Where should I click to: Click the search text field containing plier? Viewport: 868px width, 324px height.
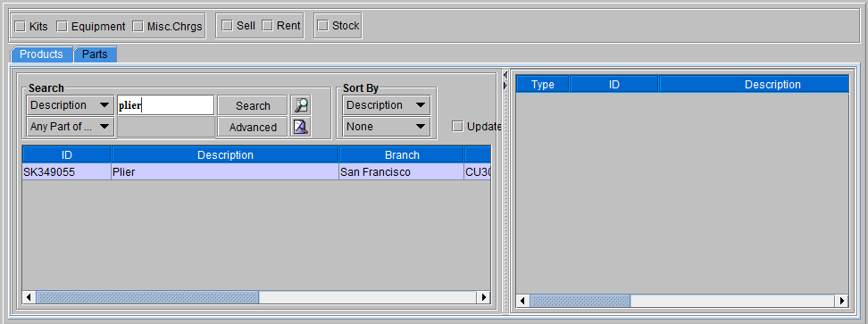tap(165, 105)
